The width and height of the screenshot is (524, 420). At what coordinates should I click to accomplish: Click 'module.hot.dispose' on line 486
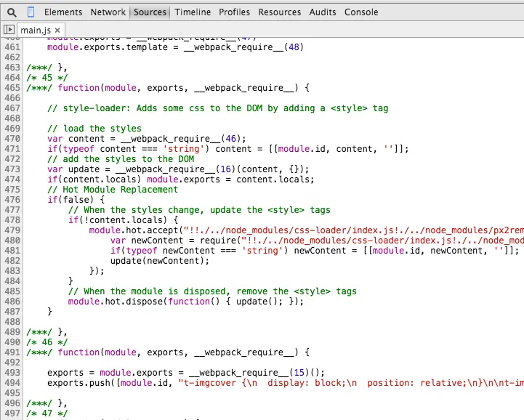pos(116,302)
